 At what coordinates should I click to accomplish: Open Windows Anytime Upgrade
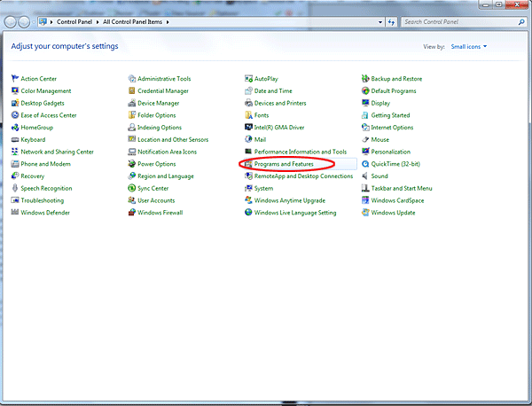point(289,200)
